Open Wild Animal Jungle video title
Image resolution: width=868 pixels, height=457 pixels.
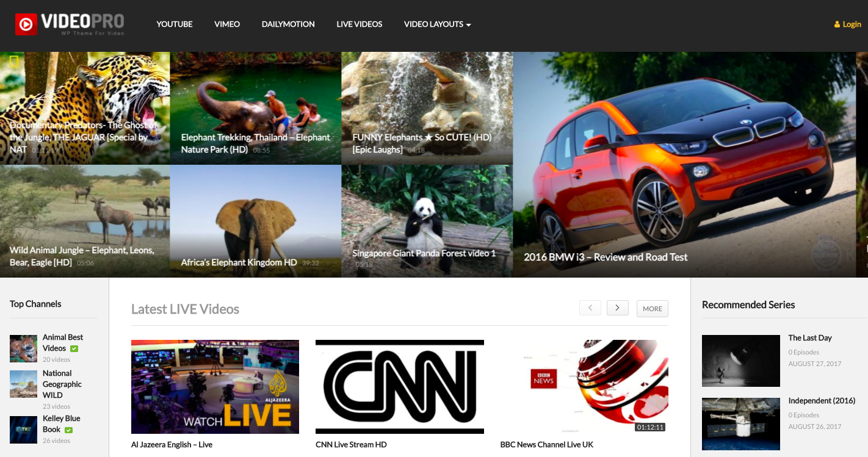[x=82, y=256]
